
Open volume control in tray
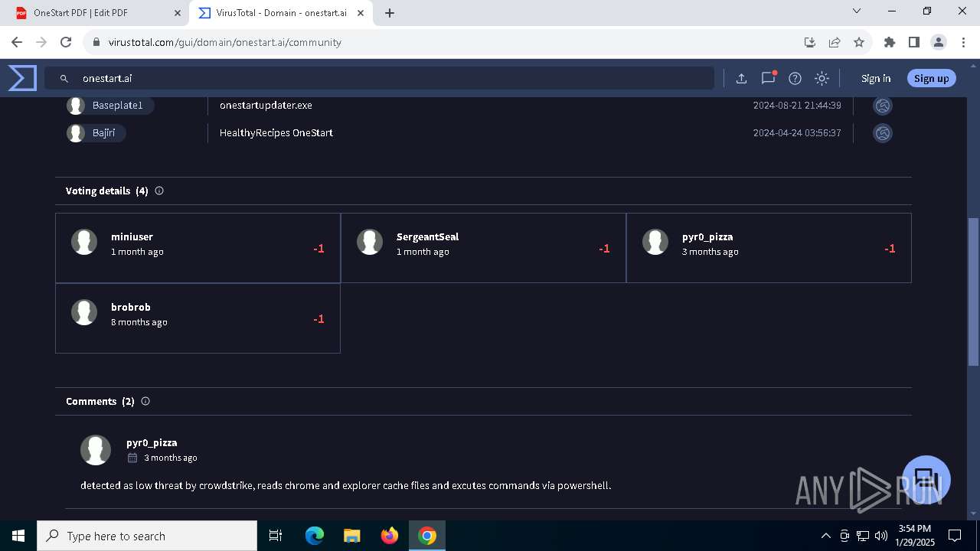[880, 536]
